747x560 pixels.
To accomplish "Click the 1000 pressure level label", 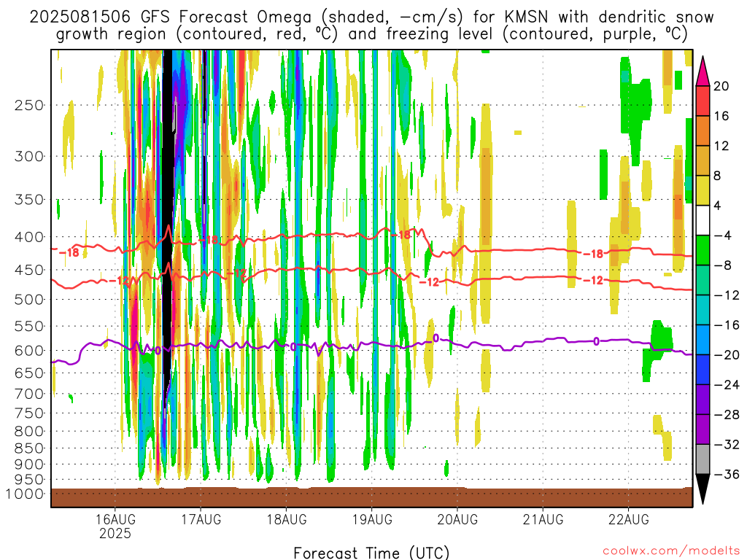I will tap(24, 494).
